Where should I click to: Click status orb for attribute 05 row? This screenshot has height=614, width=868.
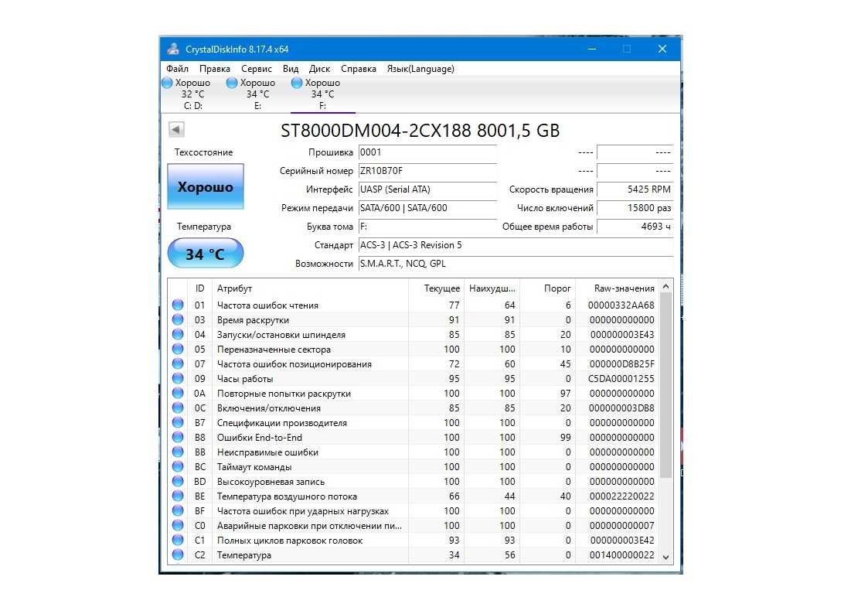pyautogui.click(x=178, y=349)
